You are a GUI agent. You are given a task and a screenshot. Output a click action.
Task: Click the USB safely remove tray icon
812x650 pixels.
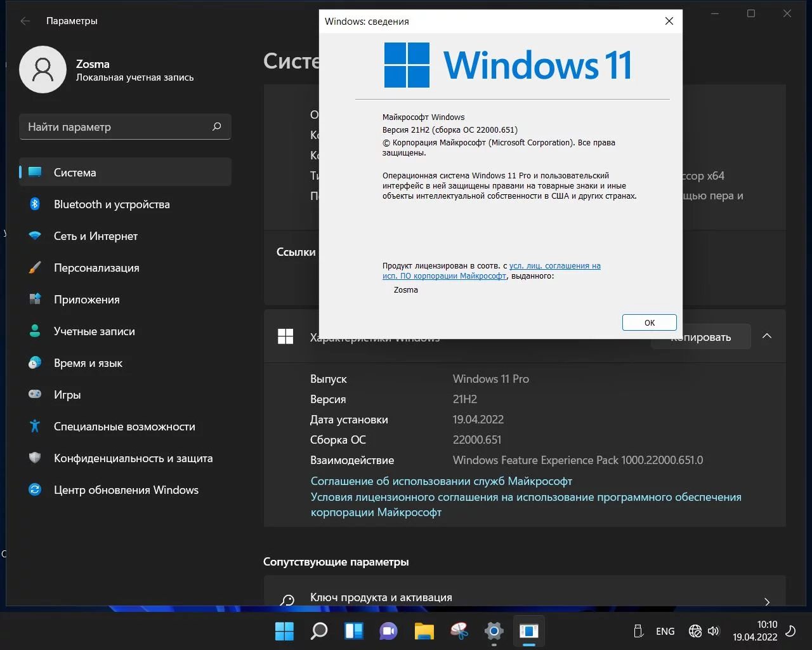pyautogui.click(x=639, y=631)
